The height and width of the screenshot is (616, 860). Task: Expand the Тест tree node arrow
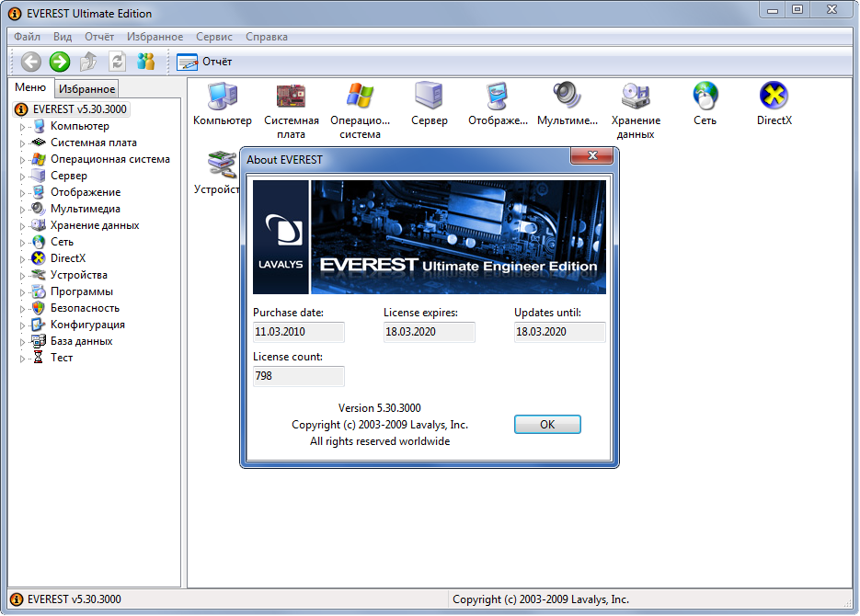point(22,359)
